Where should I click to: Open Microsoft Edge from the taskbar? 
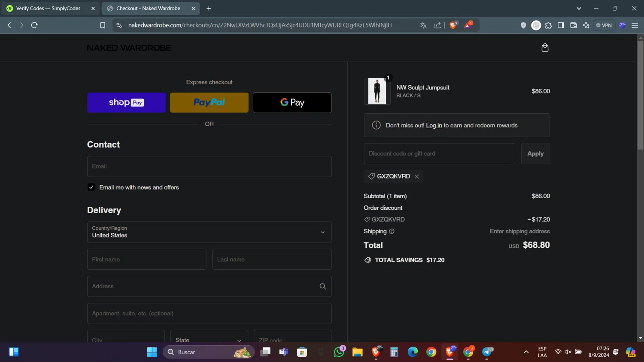413,352
